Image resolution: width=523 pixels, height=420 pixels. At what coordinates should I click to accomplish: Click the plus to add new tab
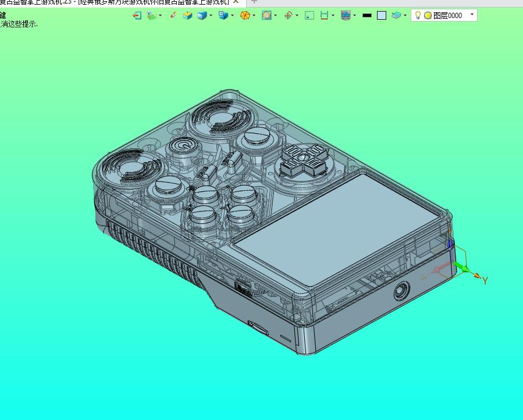[254, 2]
